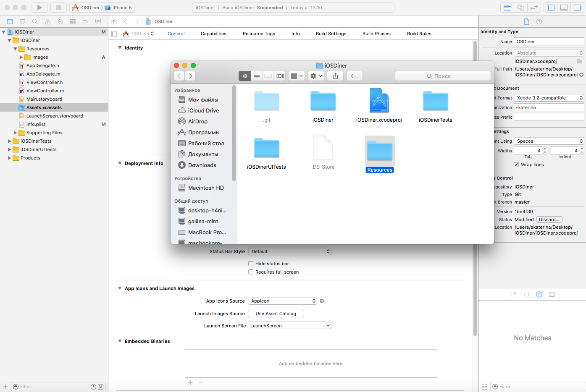Select iCloud Drive in Finder sidebar
The height and width of the screenshot is (392, 586).
pyautogui.click(x=203, y=110)
